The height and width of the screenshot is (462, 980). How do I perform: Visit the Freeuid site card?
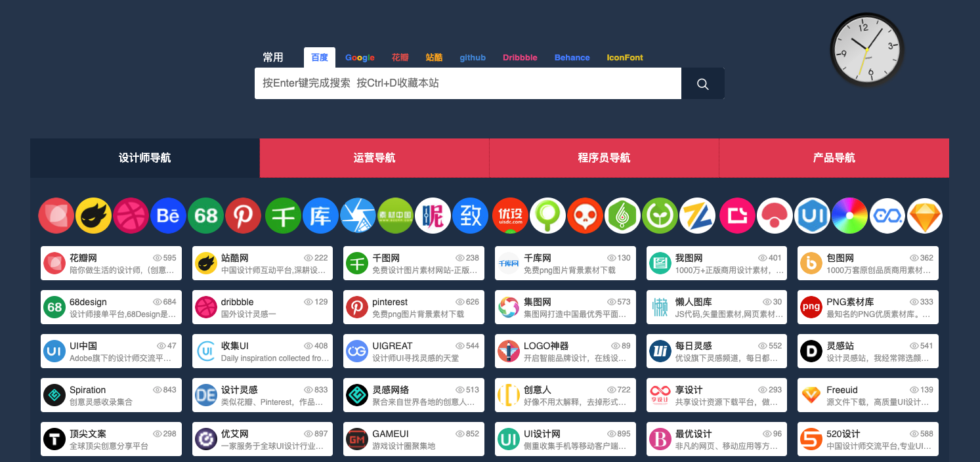pyautogui.click(x=868, y=395)
